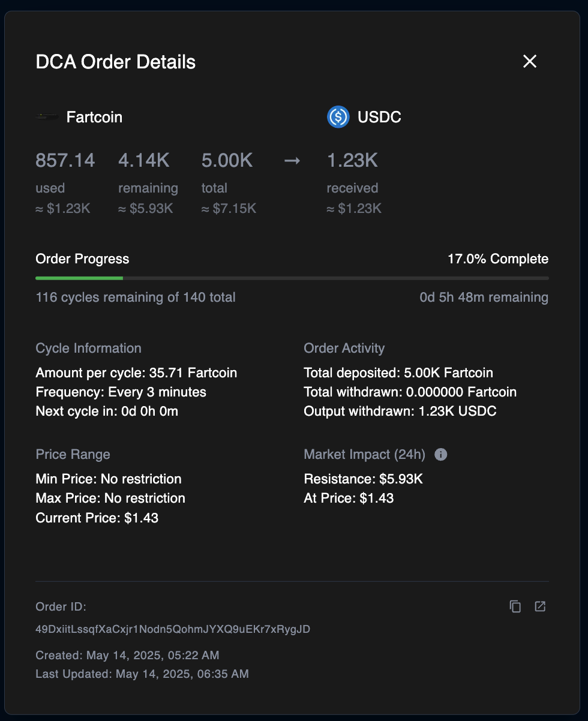The height and width of the screenshot is (721, 588).
Task: Click the Fartcoin token image
Action: 47,117
